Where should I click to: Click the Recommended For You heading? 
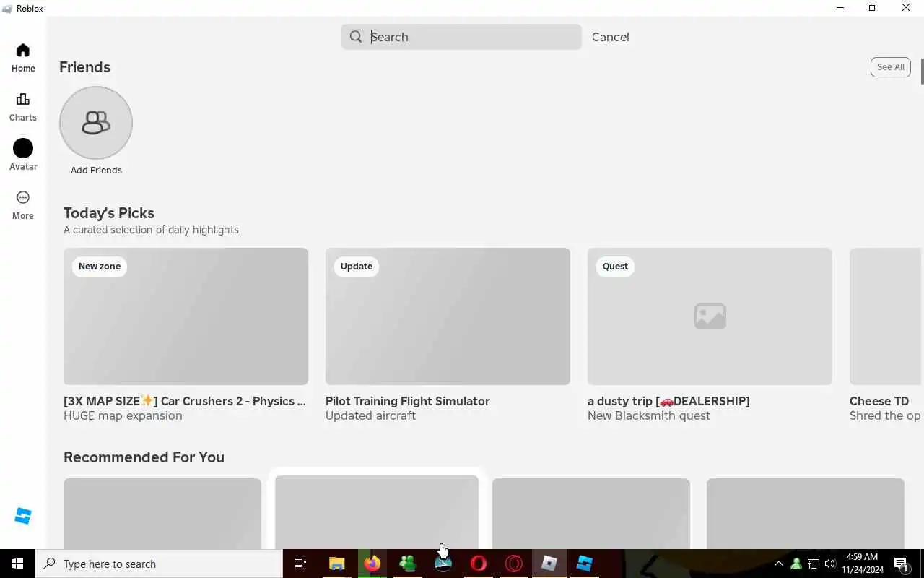[144, 457]
